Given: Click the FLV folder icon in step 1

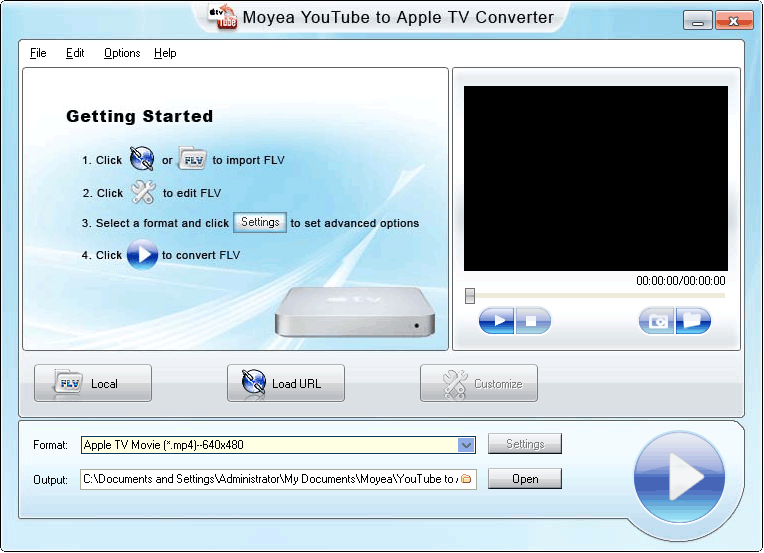Looking at the screenshot, I should click(192, 159).
